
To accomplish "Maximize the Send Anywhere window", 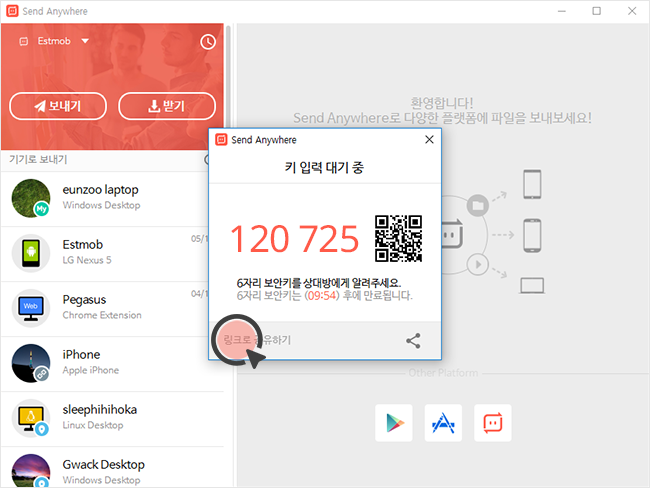I will (597, 11).
